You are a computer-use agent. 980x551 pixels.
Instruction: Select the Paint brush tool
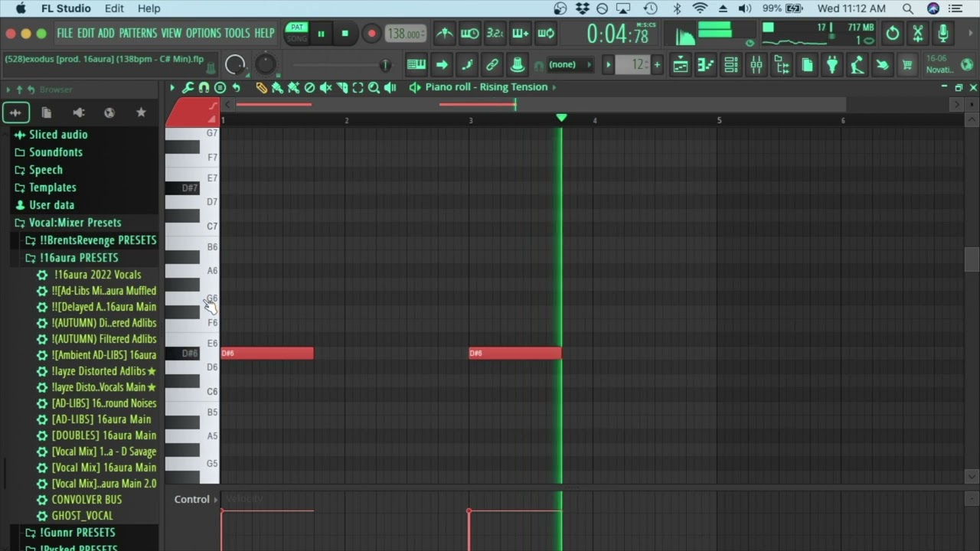point(277,87)
